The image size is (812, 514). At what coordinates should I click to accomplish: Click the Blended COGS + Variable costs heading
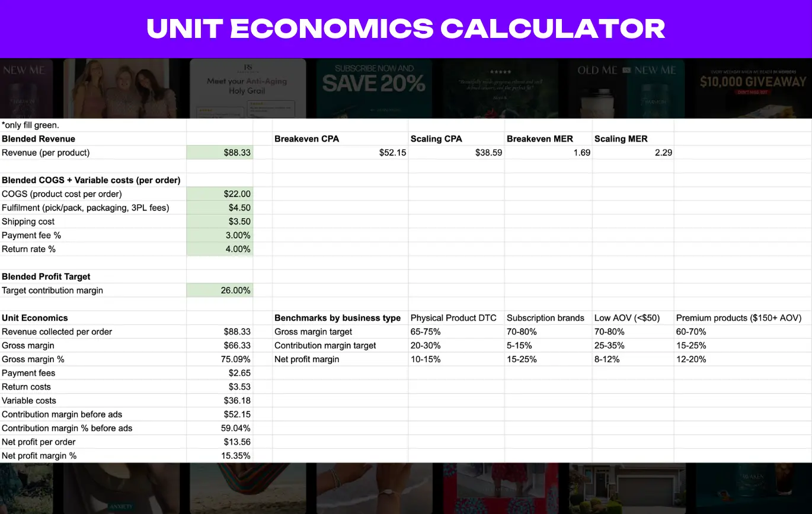point(91,180)
